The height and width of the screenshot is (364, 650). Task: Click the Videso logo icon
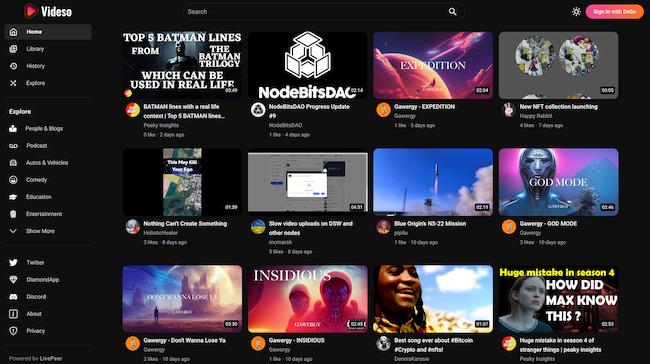(30, 11)
